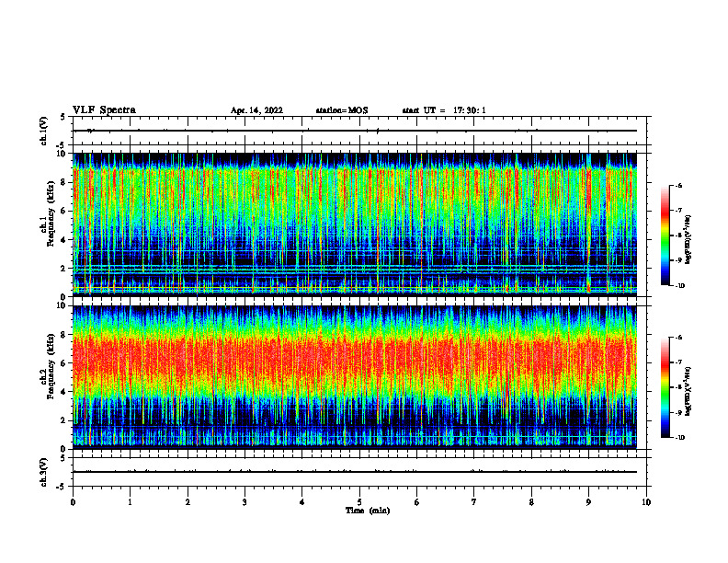Click time axis tick label "7"
728x563 pixels.
[474, 502]
